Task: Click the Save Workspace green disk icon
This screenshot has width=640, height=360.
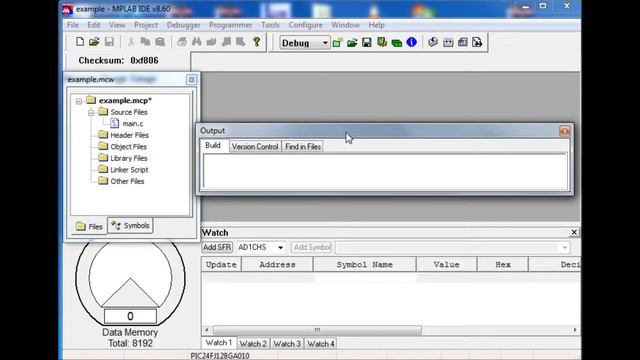Action: tap(367, 42)
